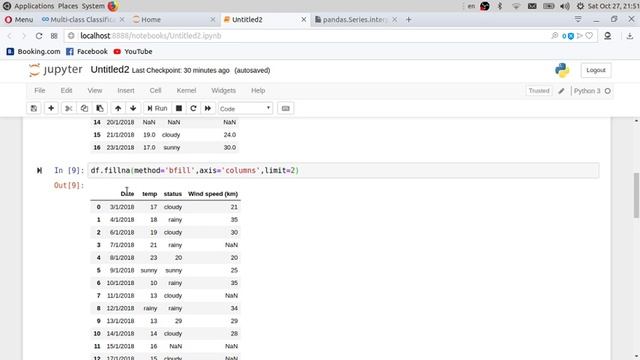The width and height of the screenshot is (640, 360).
Task: Open the System menu in top panel
Action: (93, 6)
